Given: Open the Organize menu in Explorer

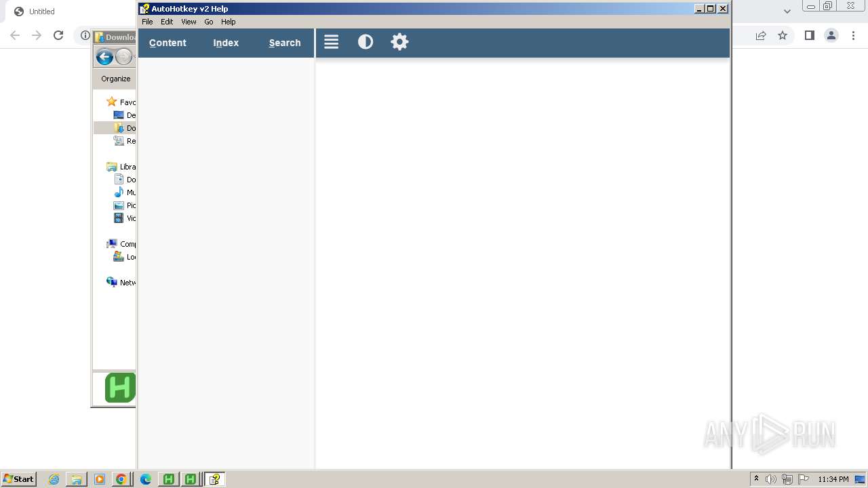Looking at the screenshot, I should pos(116,79).
